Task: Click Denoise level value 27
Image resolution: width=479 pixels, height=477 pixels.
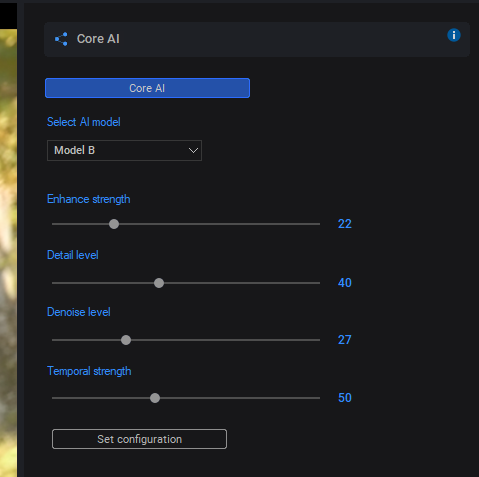Action: [x=345, y=340]
